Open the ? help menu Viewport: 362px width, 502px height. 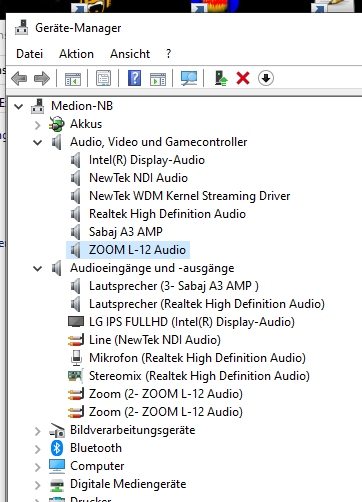[169, 54]
